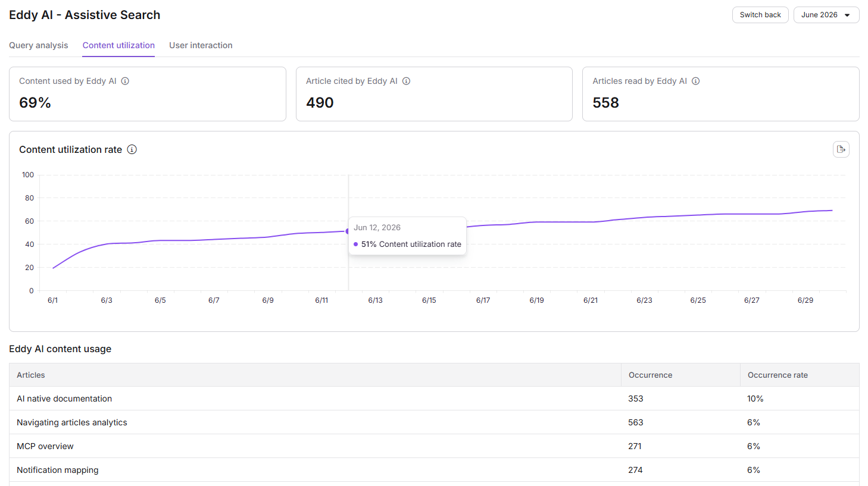
Task: Switch to the Query analysis tab
Action: pos(39,45)
